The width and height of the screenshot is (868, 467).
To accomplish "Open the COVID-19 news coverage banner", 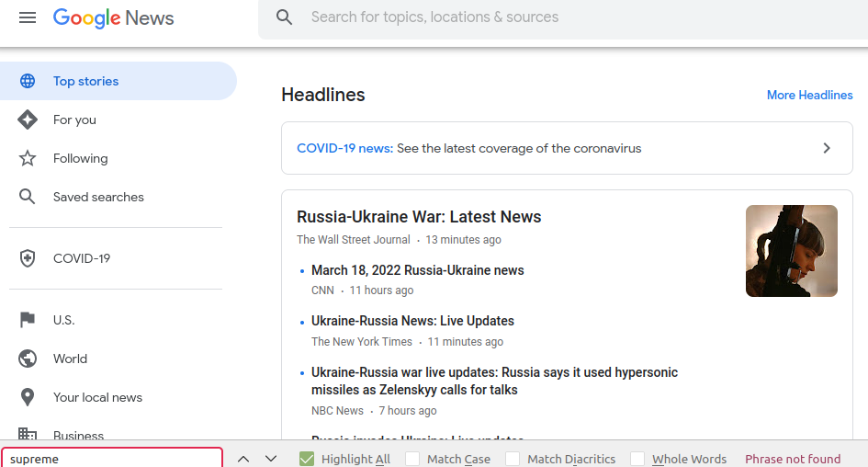I will [567, 148].
